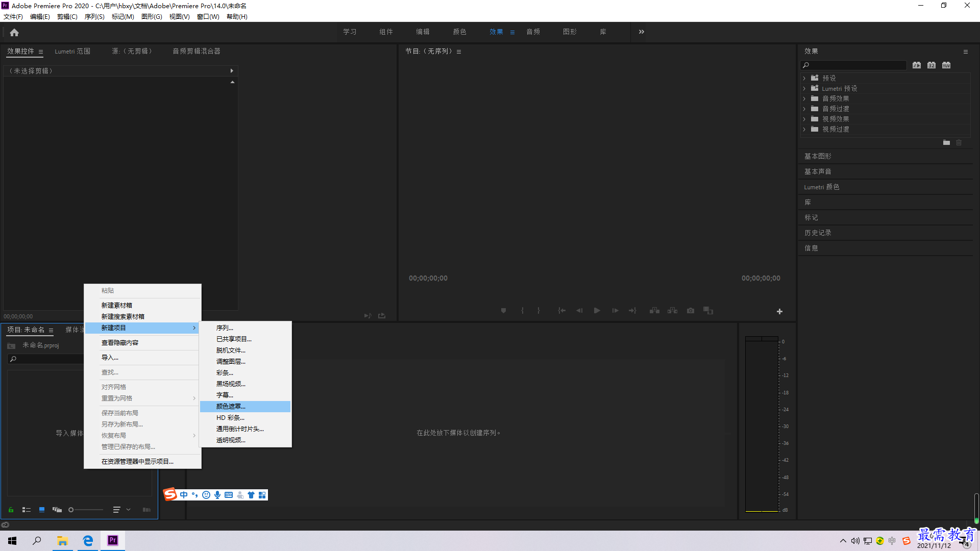Expand the 视频效果 folder
Viewport: 980px width, 551px height.
pos(804,119)
